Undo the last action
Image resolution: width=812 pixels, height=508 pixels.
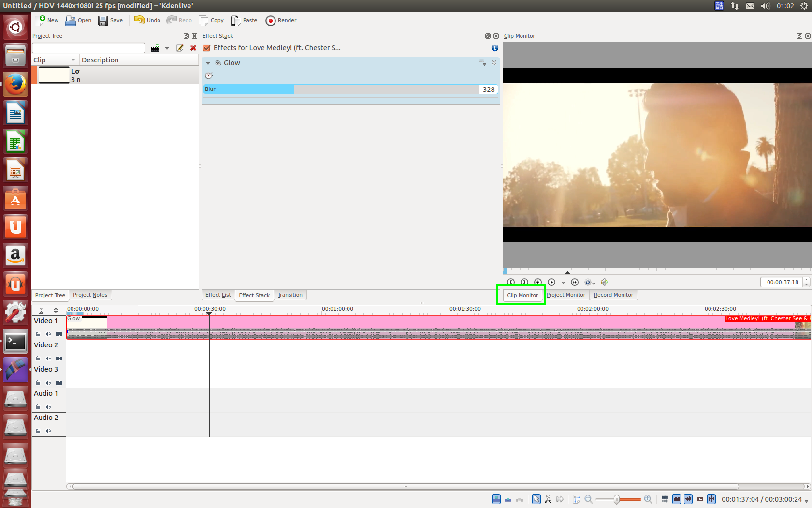coord(147,20)
